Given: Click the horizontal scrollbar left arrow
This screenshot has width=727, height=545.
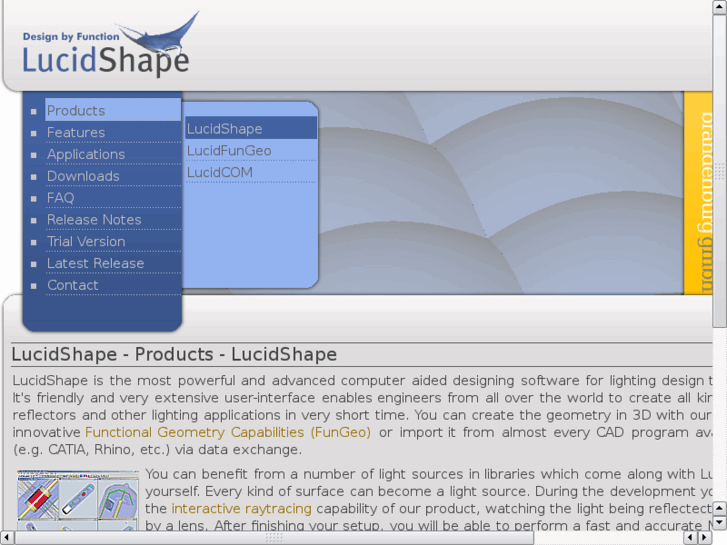Looking at the screenshot, I should (x=6, y=538).
